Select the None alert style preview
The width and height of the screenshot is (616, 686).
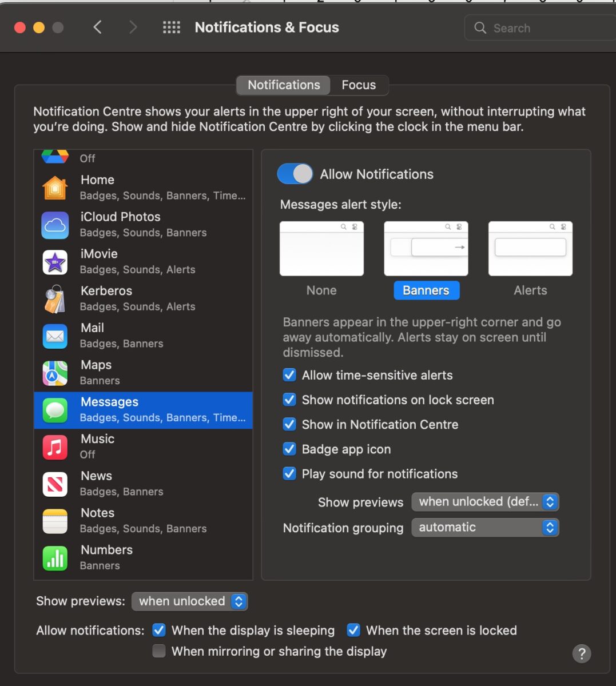coord(321,249)
